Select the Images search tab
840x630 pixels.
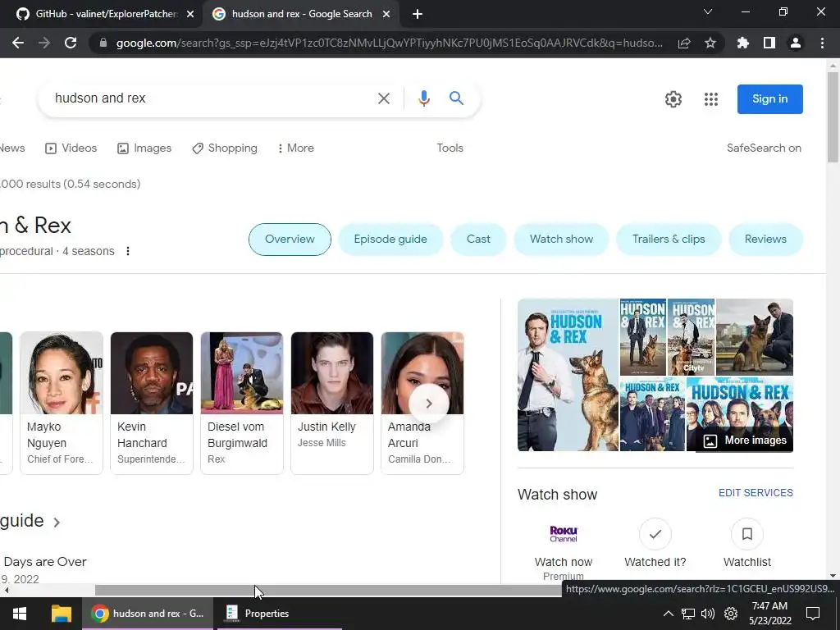(144, 148)
